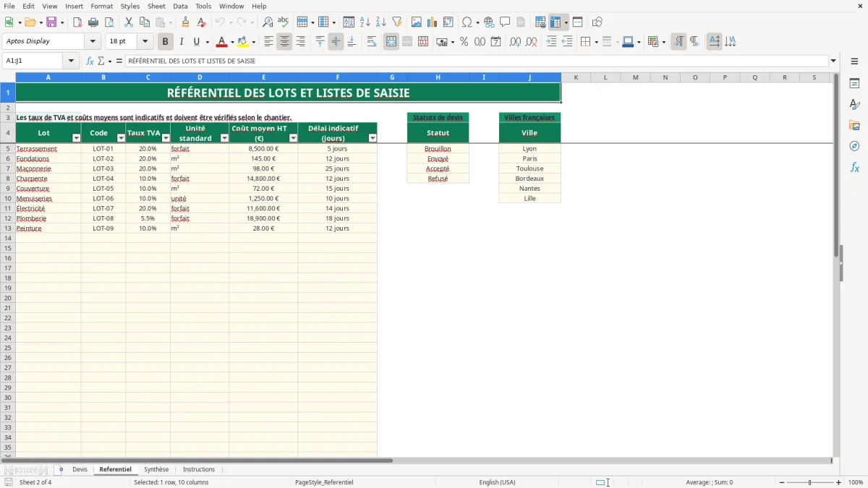Click the Print icon
Viewport: 868px width, 488px height.
93,22
